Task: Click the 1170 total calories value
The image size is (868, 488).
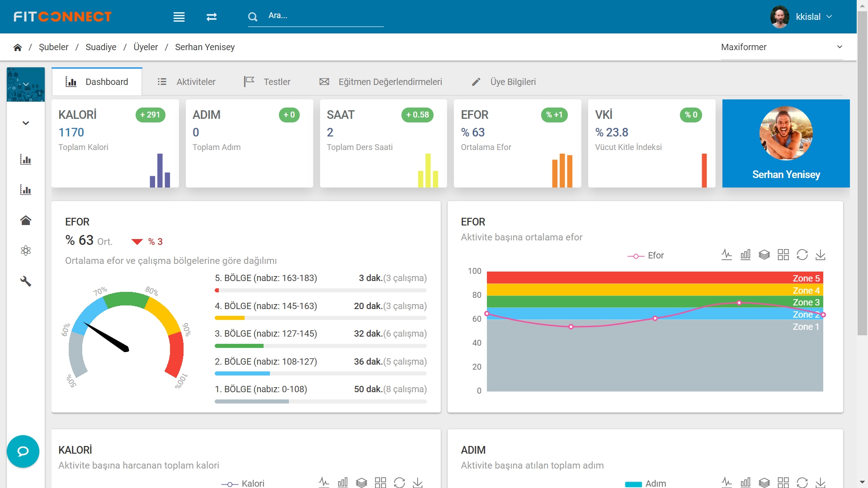Action: [x=71, y=132]
